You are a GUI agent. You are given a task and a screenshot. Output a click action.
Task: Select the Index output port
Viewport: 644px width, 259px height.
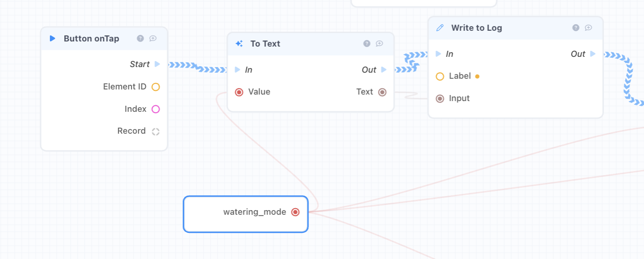point(156,109)
